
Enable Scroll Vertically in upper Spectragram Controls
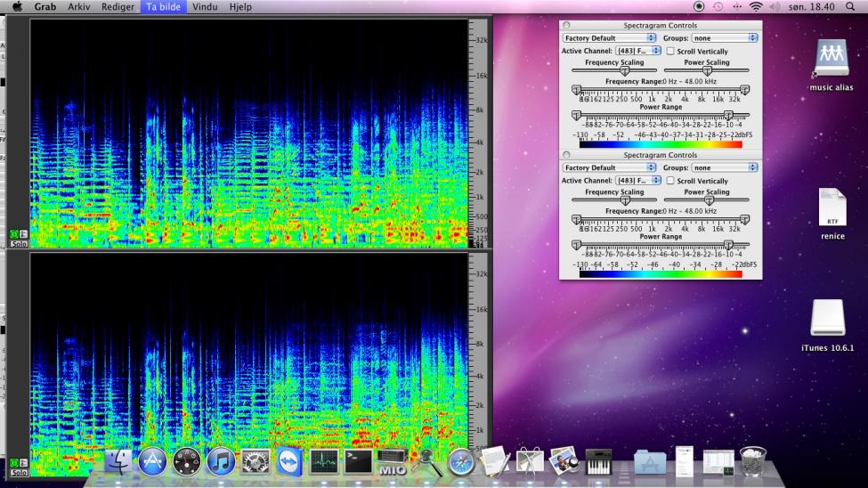[670, 52]
